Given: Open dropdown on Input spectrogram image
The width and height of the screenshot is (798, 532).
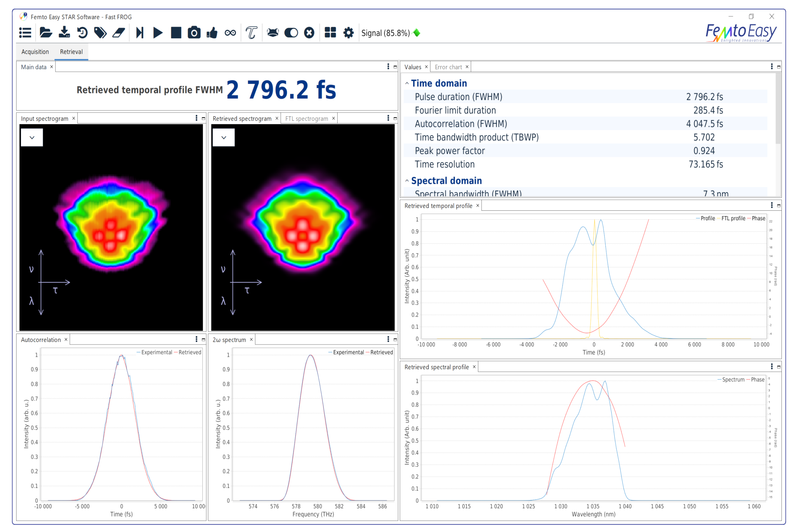Looking at the screenshot, I should coord(32,137).
